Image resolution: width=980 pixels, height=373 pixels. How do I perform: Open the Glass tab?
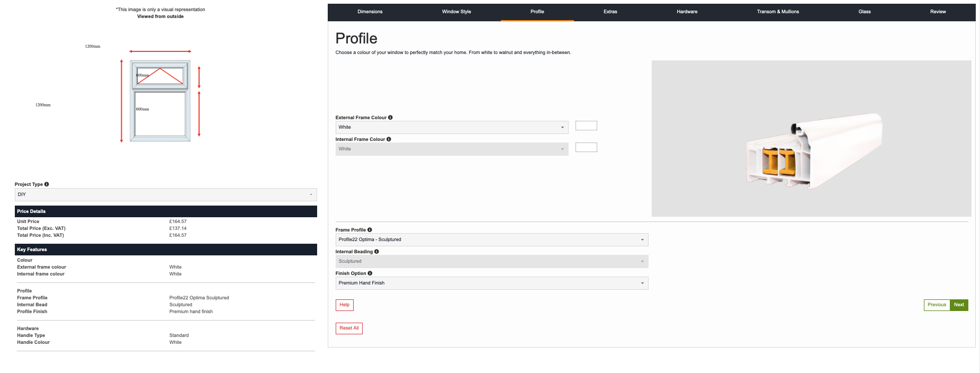[864, 12]
